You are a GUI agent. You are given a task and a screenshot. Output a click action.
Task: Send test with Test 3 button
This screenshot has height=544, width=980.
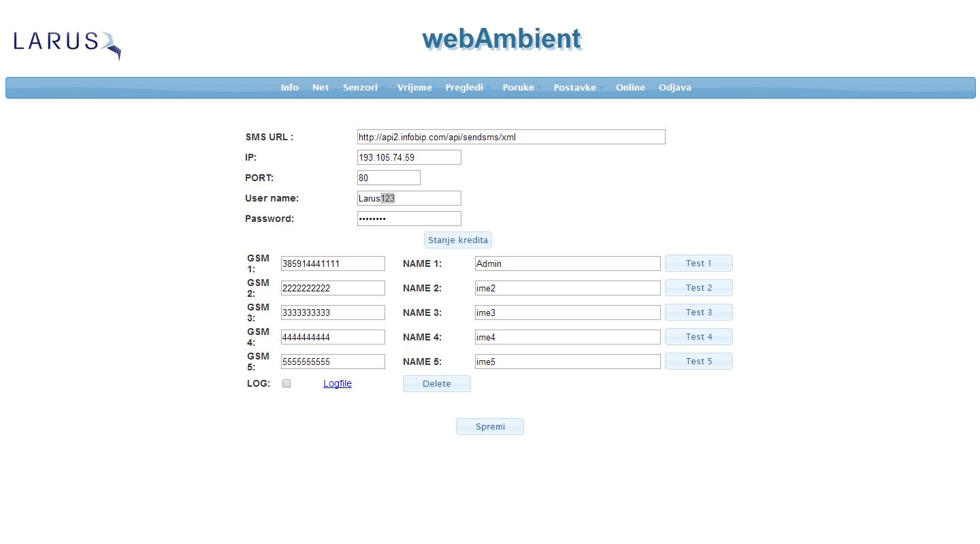[698, 313]
